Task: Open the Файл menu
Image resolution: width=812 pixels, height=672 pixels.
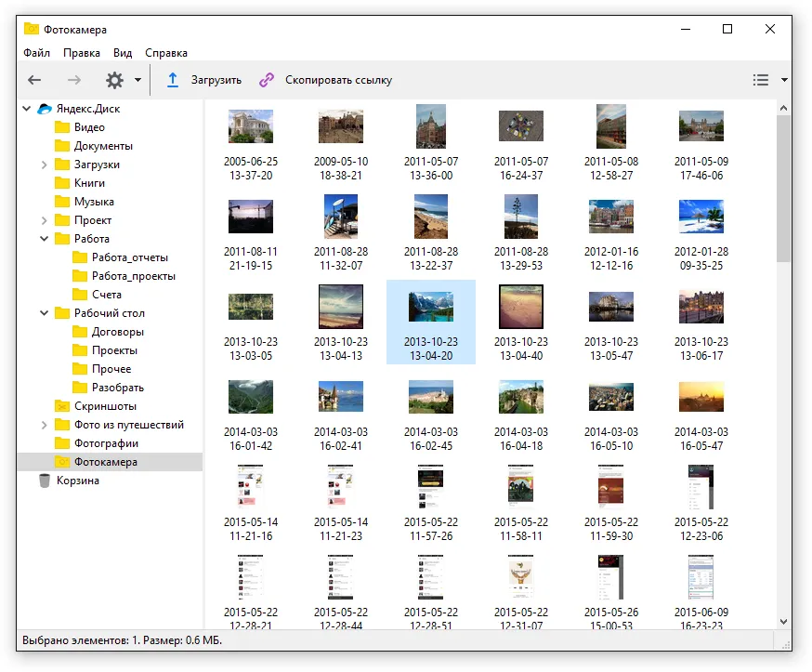Action: tap(37, 53)
